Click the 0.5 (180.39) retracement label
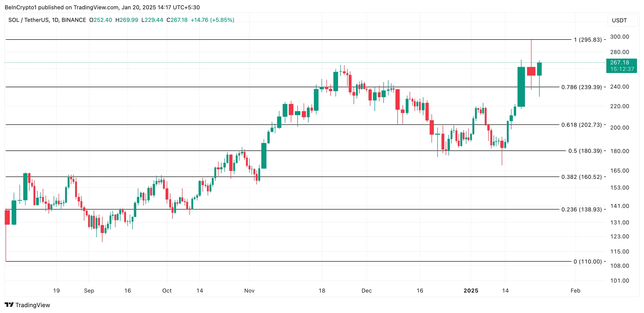The image size is (644, 313). click(x=585, y=151)
